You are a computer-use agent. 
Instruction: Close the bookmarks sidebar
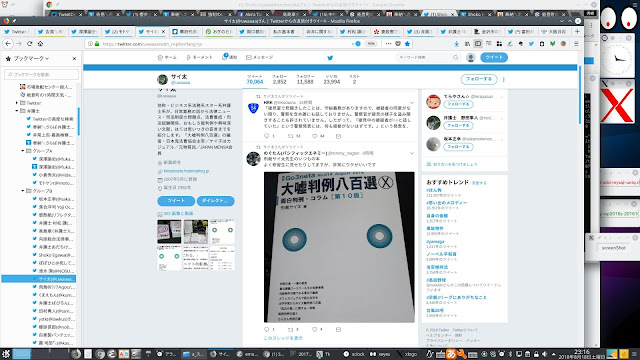pyautogui.click(x=74, y=59)
